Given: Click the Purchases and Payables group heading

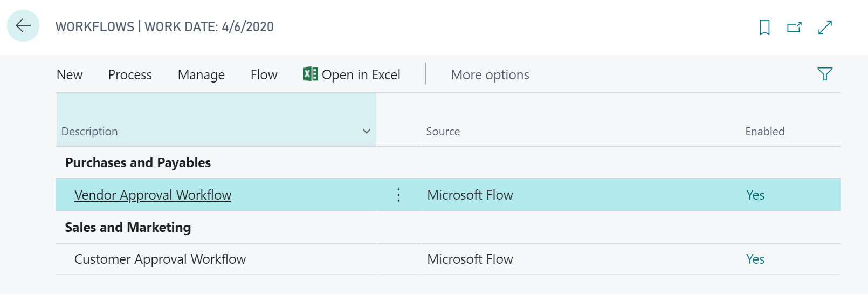Looking at the screenshot, I should pos(138,162).
